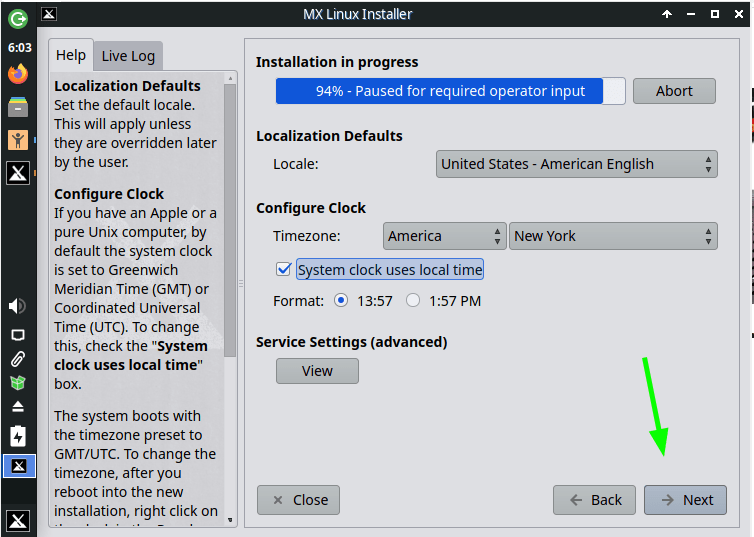Open the clipboard paperclip tray icon
The width and height of the screenshot is (754, 537).
pyautogui.click(x=18, y=359)
